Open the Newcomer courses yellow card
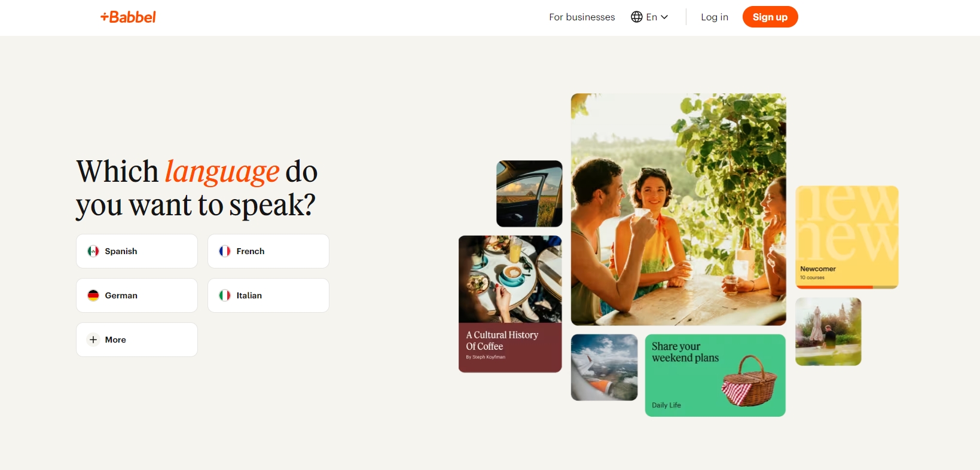 [x=847, y=237]
